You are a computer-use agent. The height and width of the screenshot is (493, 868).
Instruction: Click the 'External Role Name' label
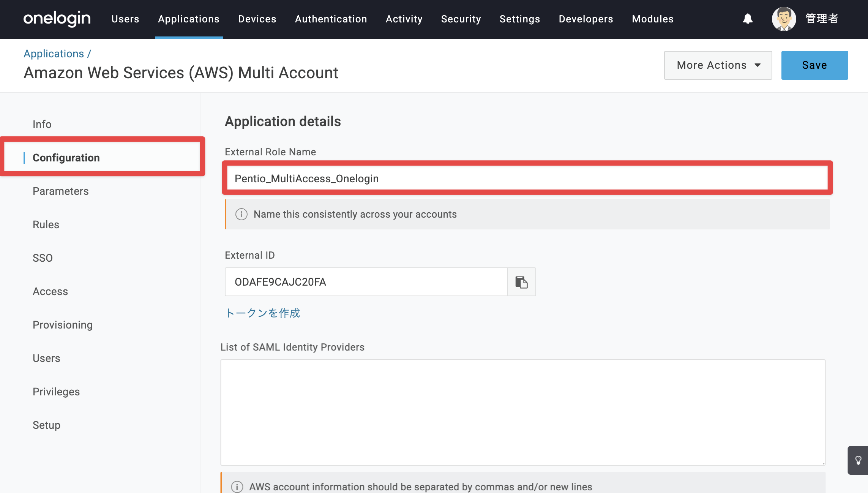[x=270, y=152]
